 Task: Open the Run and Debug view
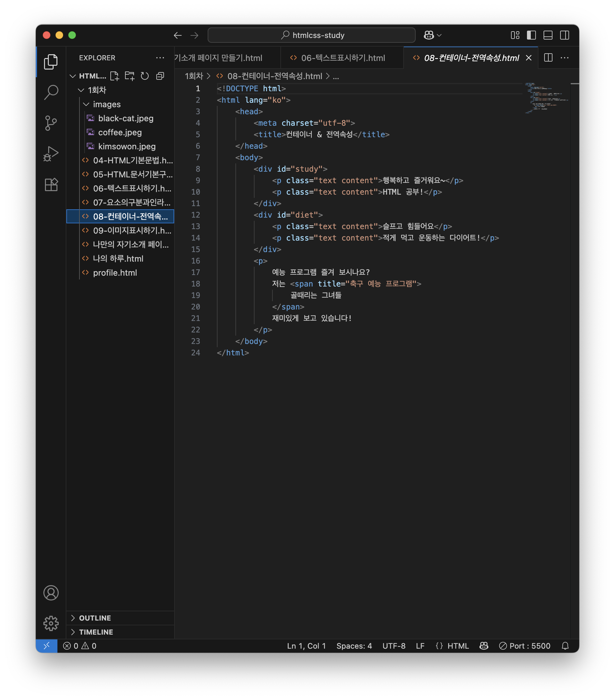pyautogui.click(x=51, y=154)
